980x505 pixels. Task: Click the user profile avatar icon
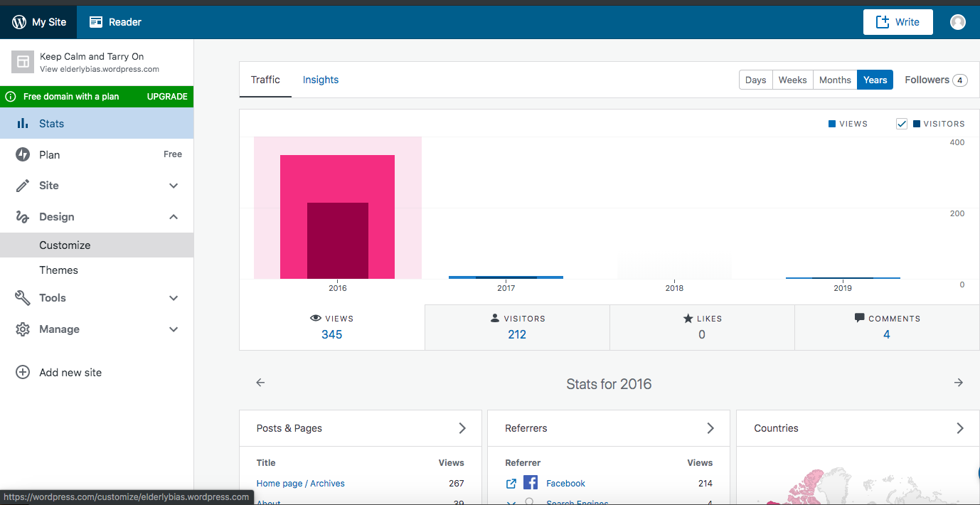click(x=958, y=22)
